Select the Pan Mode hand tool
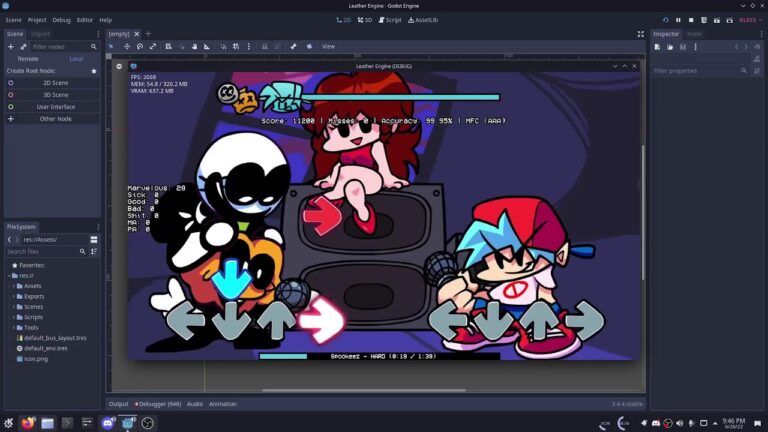This screenshot has width=768, height=432. coord(194,47)
